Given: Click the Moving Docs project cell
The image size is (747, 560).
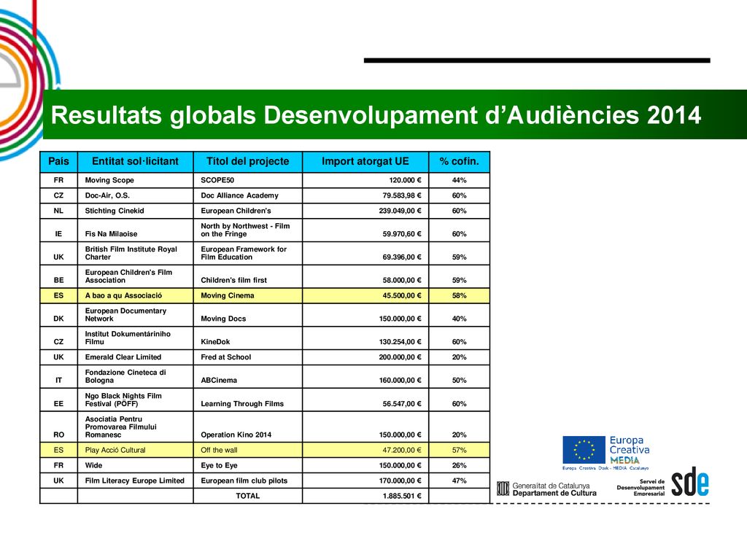Looking at the screenshot, I should point(248,315).
